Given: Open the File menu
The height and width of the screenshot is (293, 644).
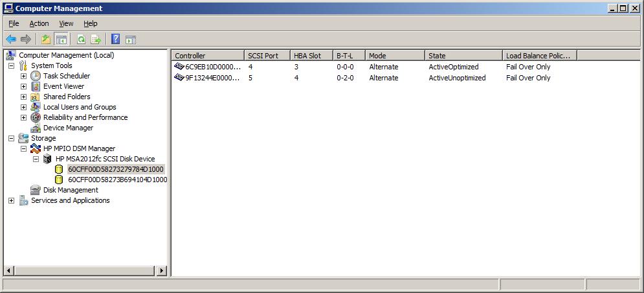Looking at the screenshot, I should (14, 23).
